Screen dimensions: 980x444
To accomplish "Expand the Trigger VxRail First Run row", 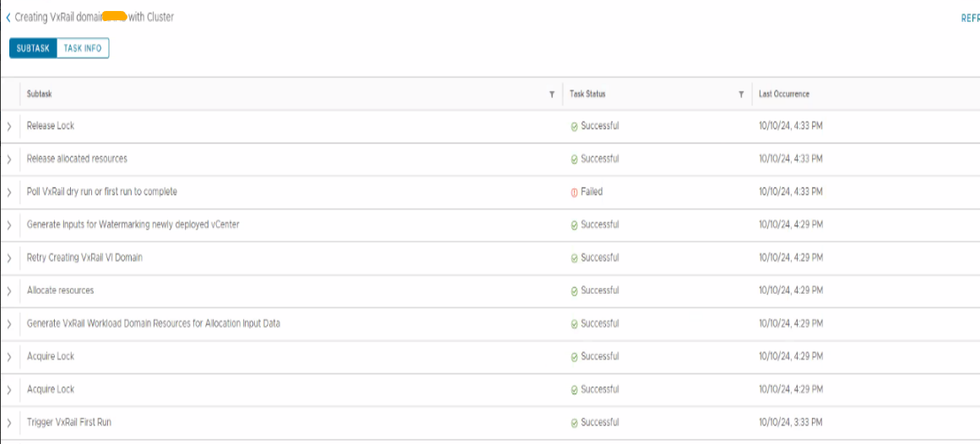I will click(9, 423).
